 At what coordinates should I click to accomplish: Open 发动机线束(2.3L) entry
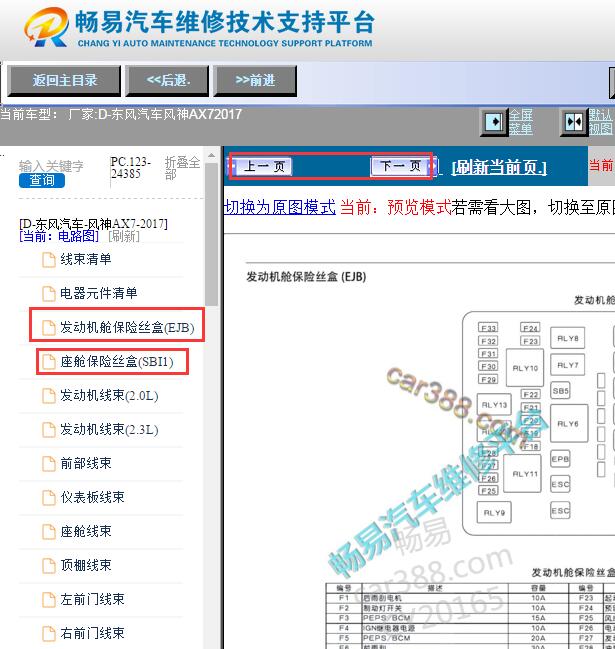click(x=109, y=429)
